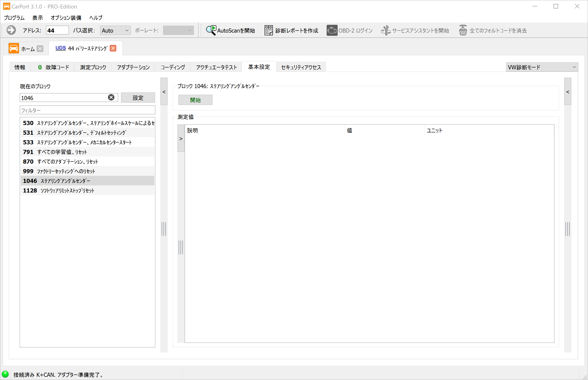
Task: Open the VW診断モード dropdown
Action: (542, 67)
